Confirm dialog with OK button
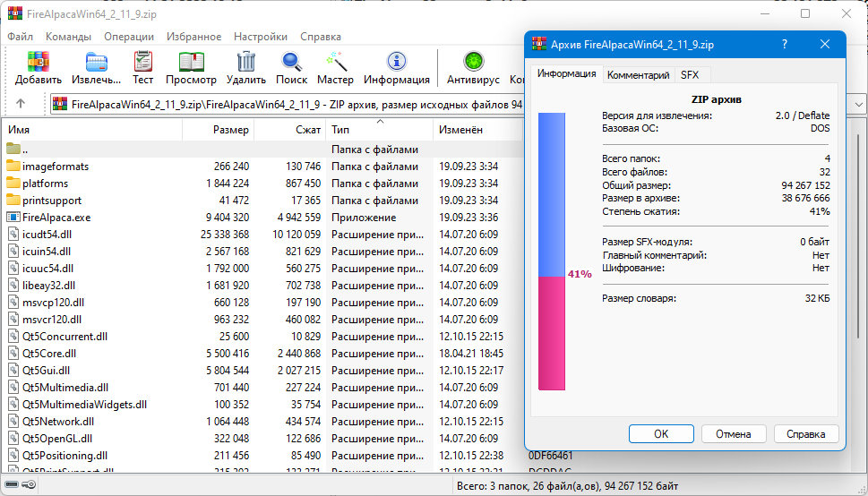Screen dimensions: 868x496 click(661, 434)
